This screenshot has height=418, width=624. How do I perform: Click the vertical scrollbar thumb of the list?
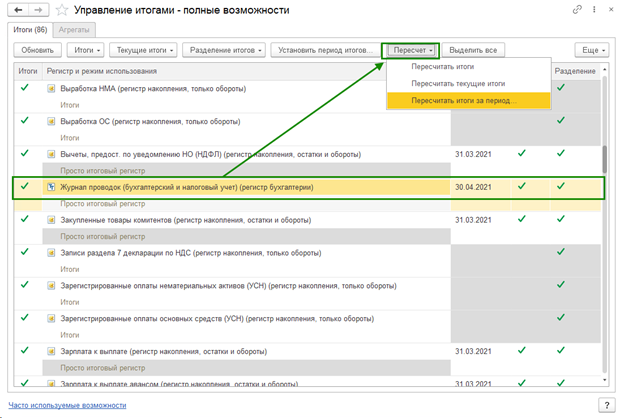(604, 159)
